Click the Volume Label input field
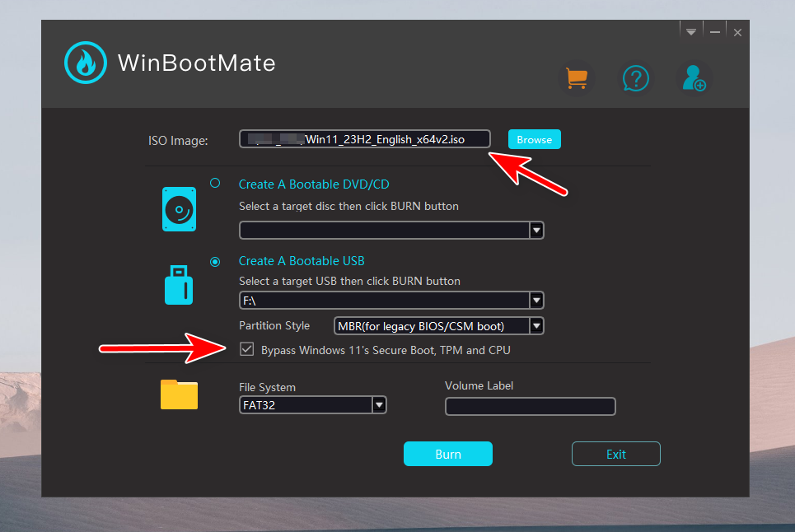 click(531, 406)
